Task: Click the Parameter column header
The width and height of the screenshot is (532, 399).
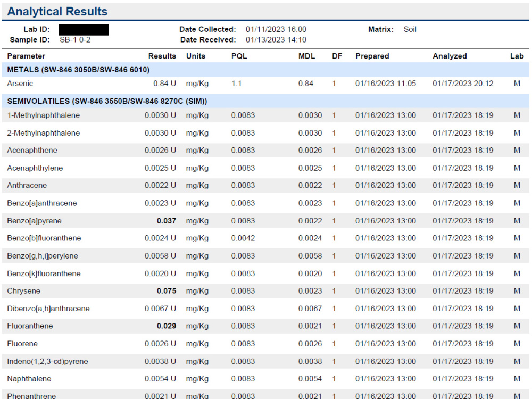Action: (x=26, y=56)
